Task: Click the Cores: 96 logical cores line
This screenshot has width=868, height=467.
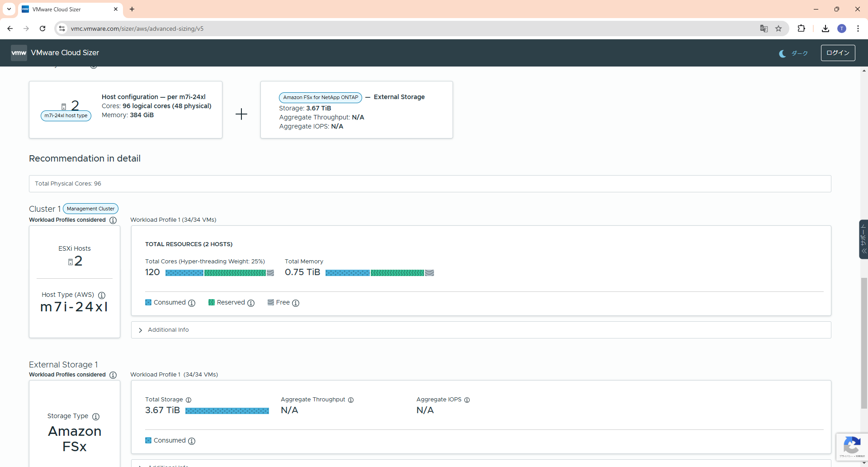Action: tap(156, 106)
